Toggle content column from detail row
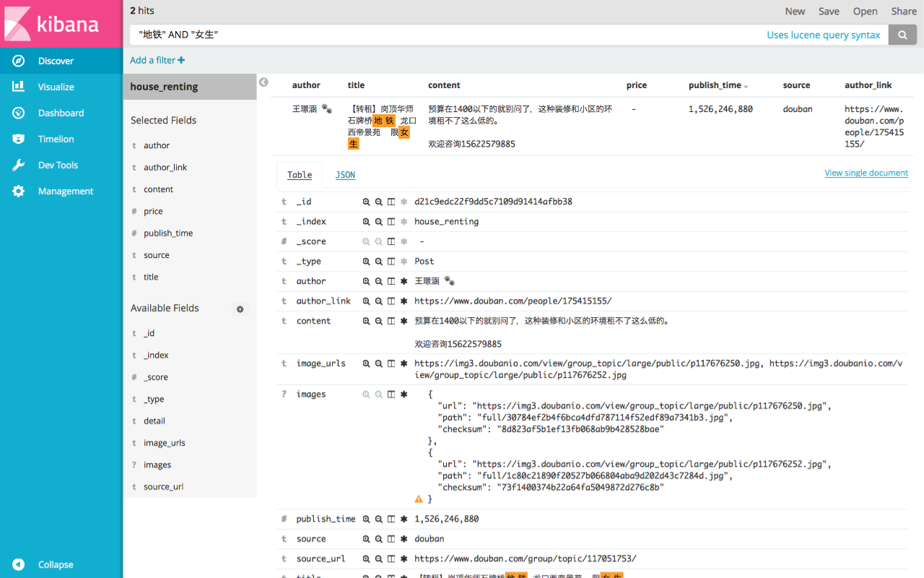Viewport: 924px width, 578px height. [391, 321]
